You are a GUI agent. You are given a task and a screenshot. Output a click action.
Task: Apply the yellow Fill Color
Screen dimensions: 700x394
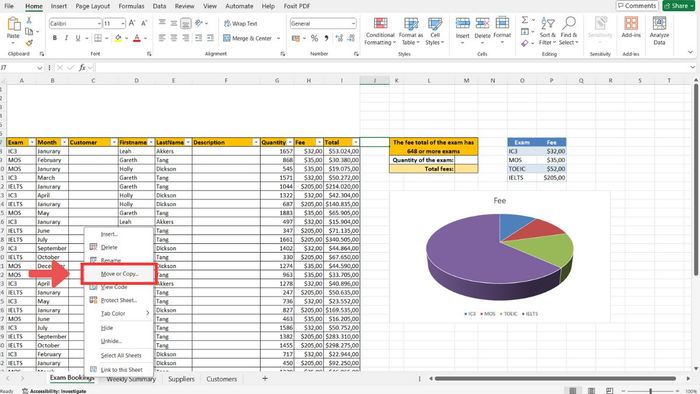coord(118,38)
